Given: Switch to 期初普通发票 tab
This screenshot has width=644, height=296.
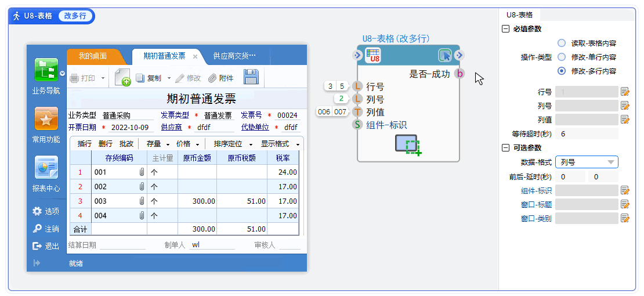Looking at the screenshot, I should coord(164,56).
